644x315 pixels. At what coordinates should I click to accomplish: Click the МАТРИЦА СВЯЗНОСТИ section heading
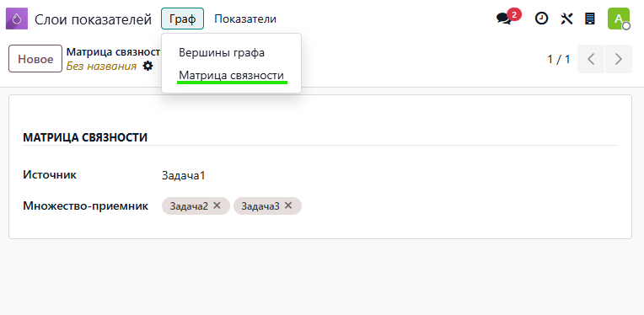[x=85, y=137]
